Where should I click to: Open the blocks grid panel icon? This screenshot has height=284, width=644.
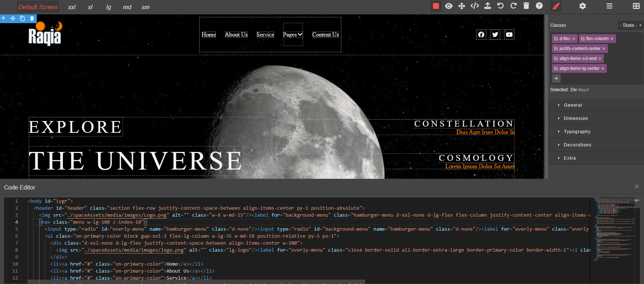[x=636, y=6]
